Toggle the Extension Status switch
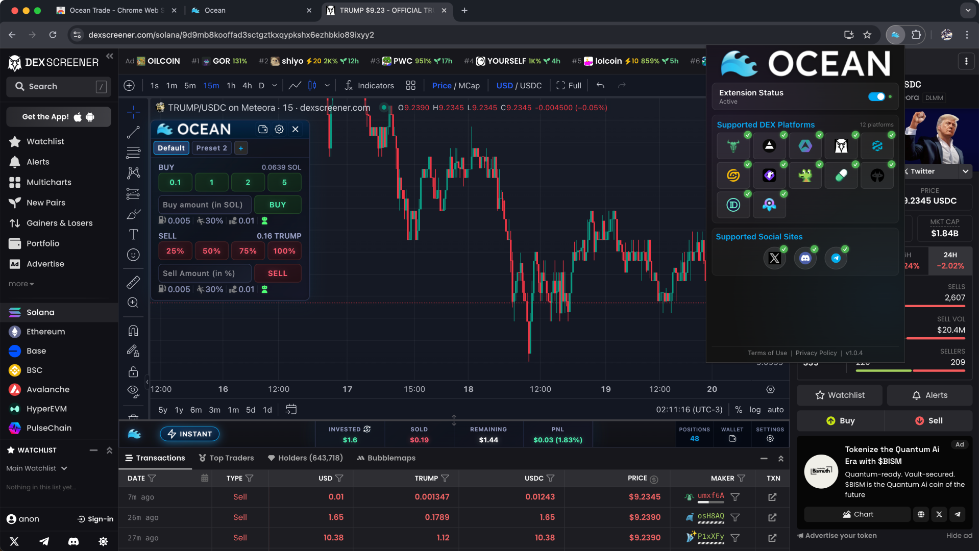The image size is (980, 551). 876,96
